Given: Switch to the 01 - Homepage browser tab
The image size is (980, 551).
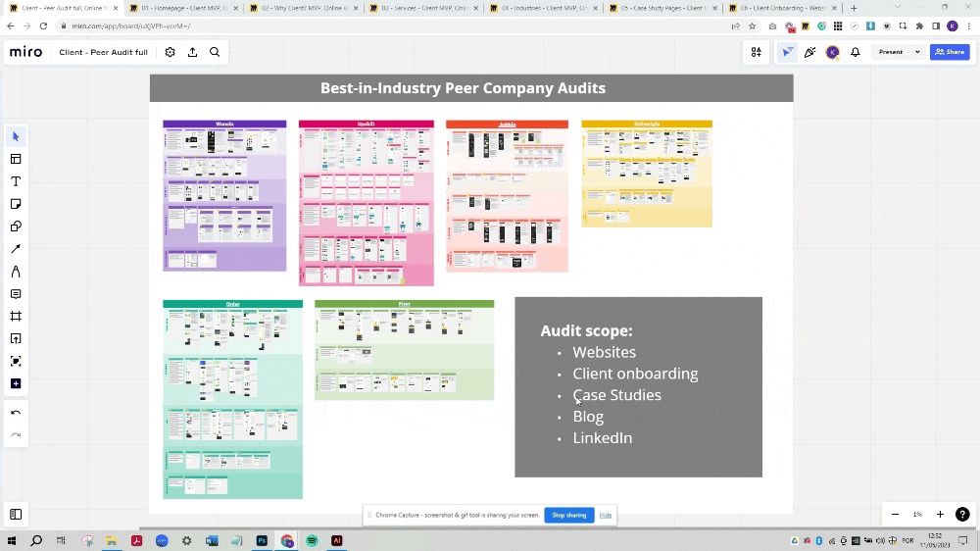Looking at the screenshot, I should pos(183,8).
